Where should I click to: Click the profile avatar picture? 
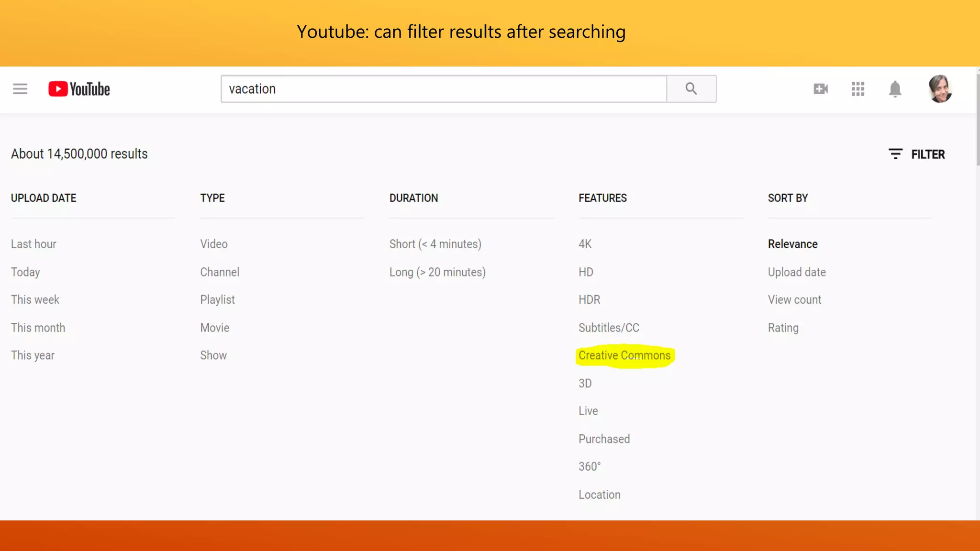(939, 88)
